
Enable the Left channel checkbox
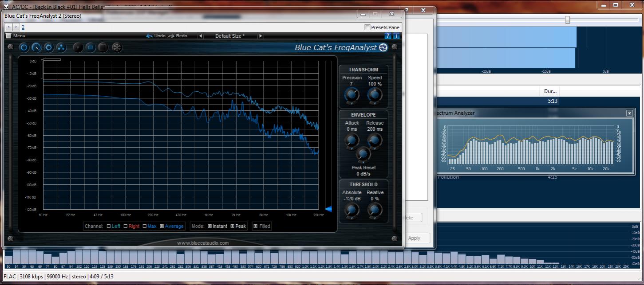tap(109, 226)
